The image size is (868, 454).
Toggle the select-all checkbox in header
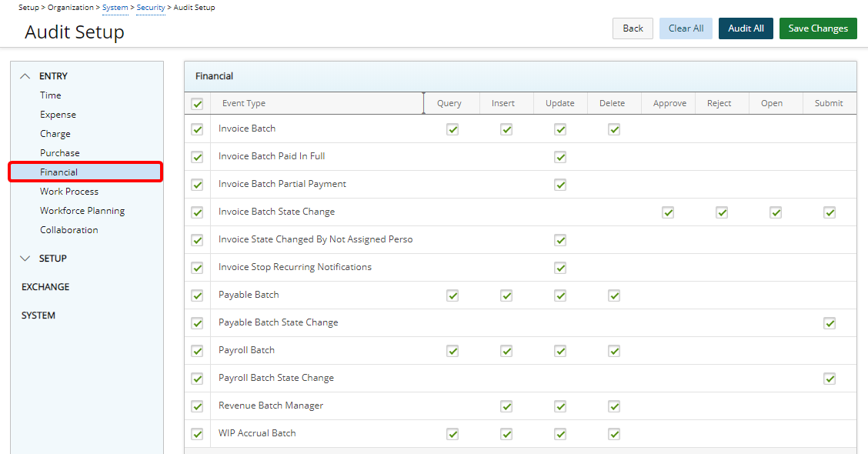coord(197,104)
